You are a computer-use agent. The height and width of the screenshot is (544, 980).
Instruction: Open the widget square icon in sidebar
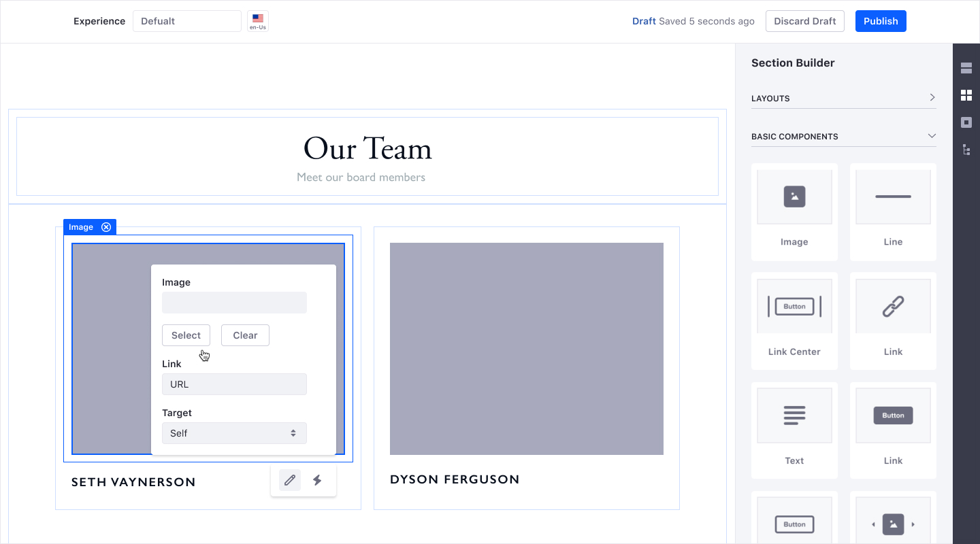pos(966,122)
